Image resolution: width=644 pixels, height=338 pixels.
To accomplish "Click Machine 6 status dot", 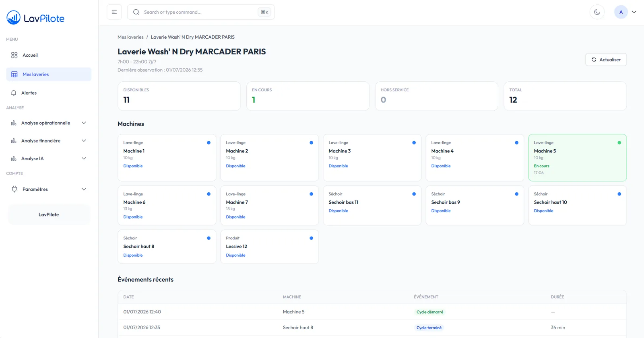I will pos(208,194).
